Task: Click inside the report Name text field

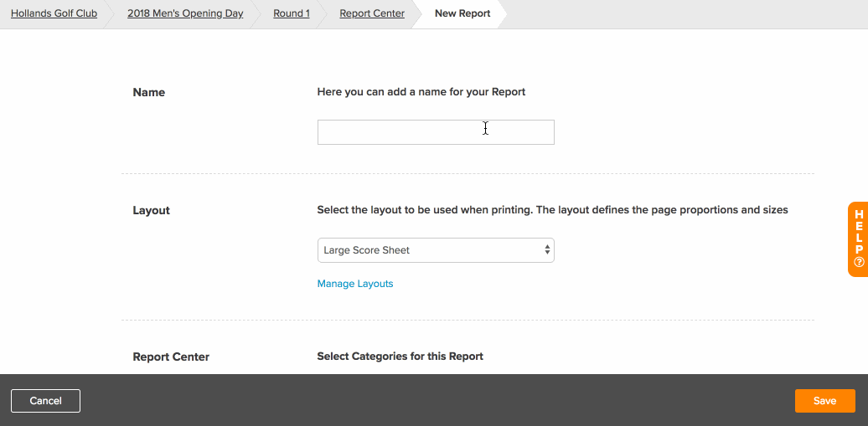Action: tap(436, 132)
